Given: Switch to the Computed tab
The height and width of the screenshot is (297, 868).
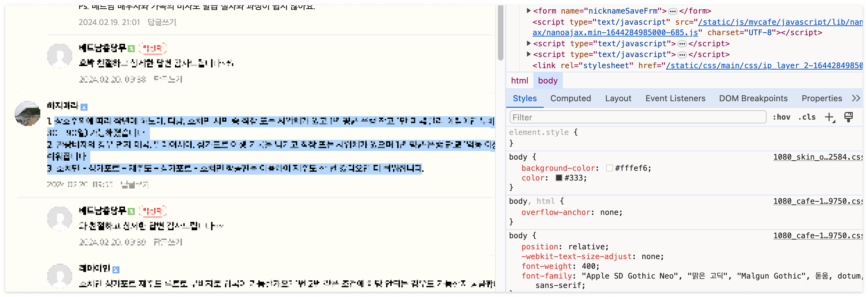Looking at the screenshot, I should pyautogui.click(x=570, y=98).
